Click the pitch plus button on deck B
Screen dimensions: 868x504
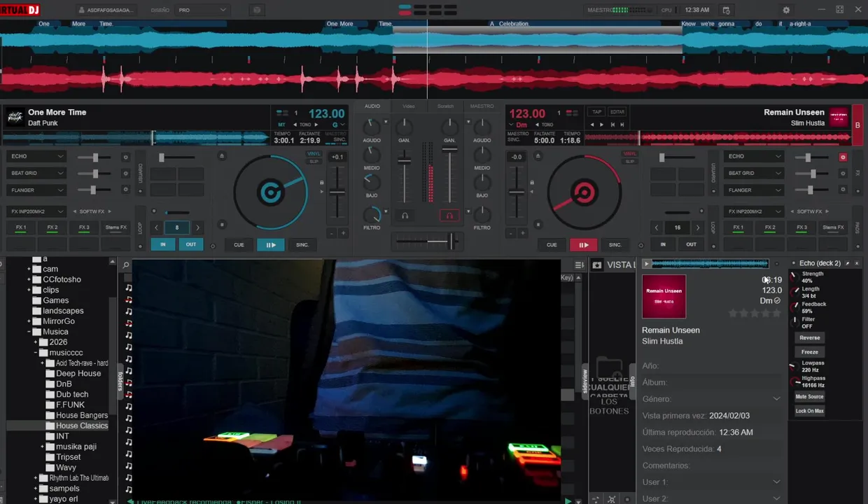click(x=522, y=233)
